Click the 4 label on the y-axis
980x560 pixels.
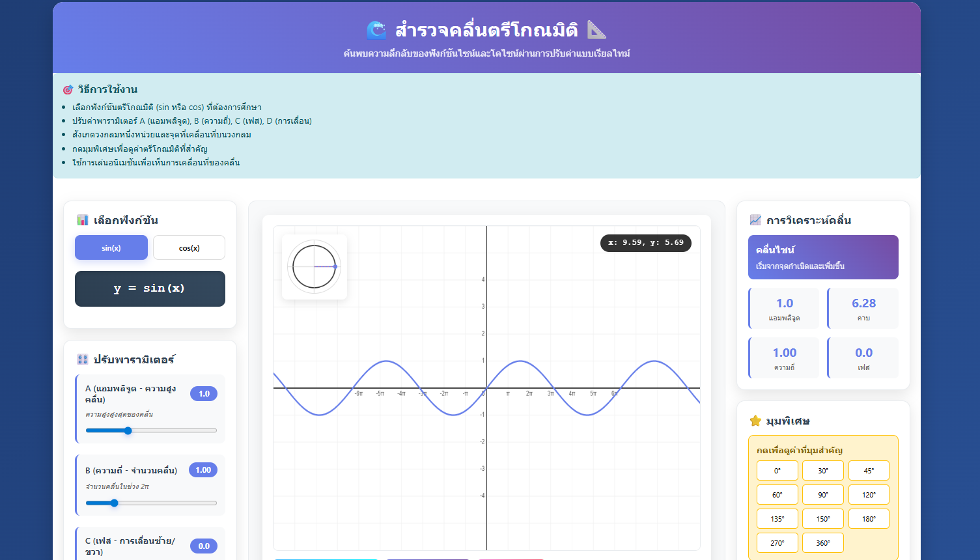[x=483, y=280]
